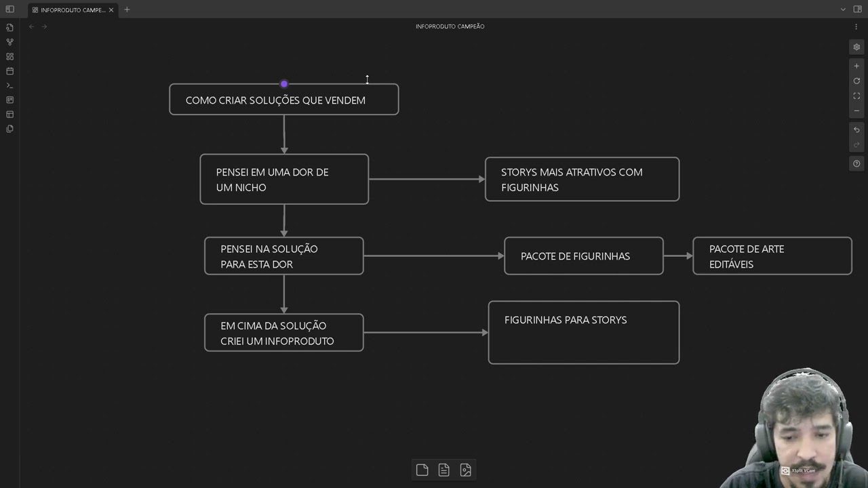Add media from vault icon
Screen dimensions: 868x488
click(465, 470)
